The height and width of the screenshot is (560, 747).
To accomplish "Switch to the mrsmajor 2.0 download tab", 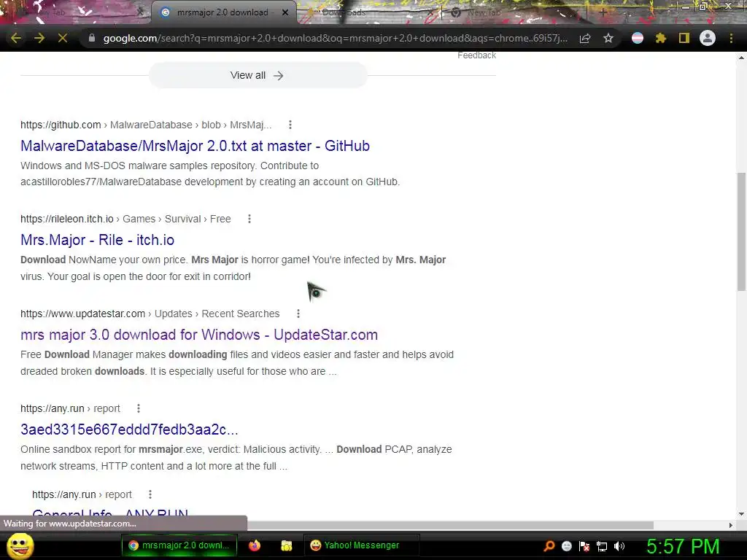I will [x=222, y=12].
